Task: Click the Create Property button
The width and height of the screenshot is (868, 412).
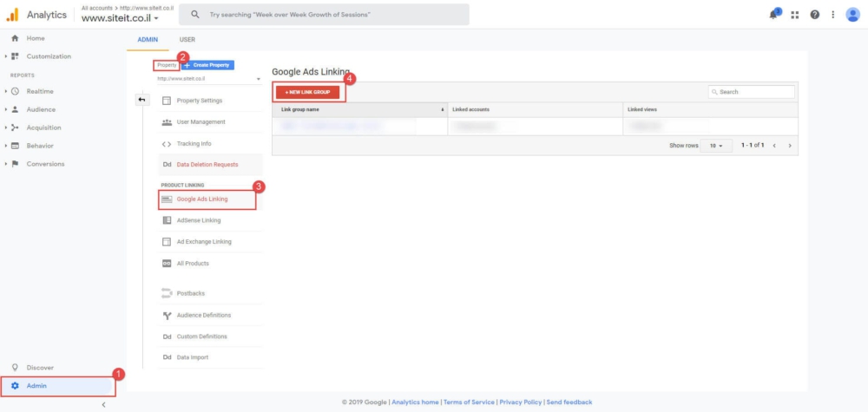Action: (208, 65)
